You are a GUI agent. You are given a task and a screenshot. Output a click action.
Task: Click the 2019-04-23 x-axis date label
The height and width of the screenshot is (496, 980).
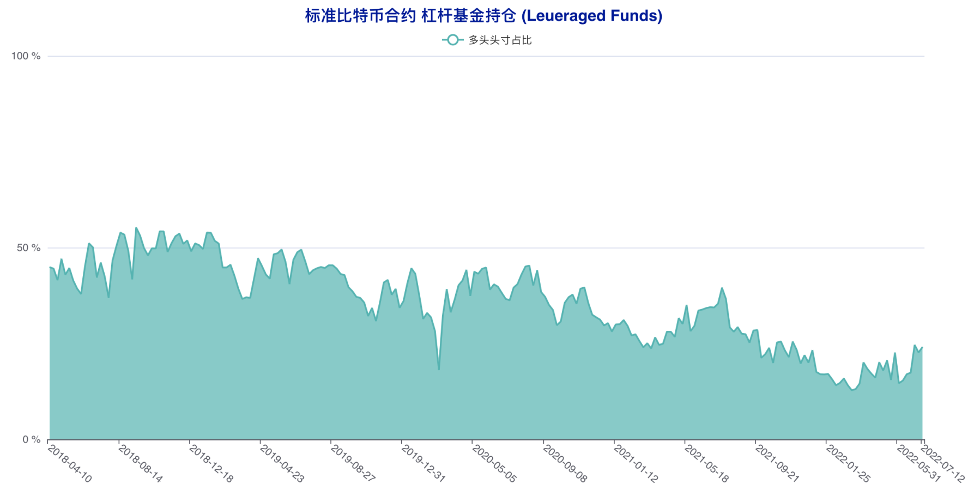pyautogui.click(x=282, y=464)
